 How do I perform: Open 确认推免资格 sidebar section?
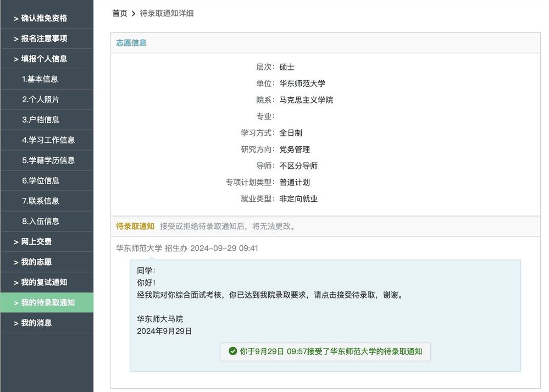[44, 18]
